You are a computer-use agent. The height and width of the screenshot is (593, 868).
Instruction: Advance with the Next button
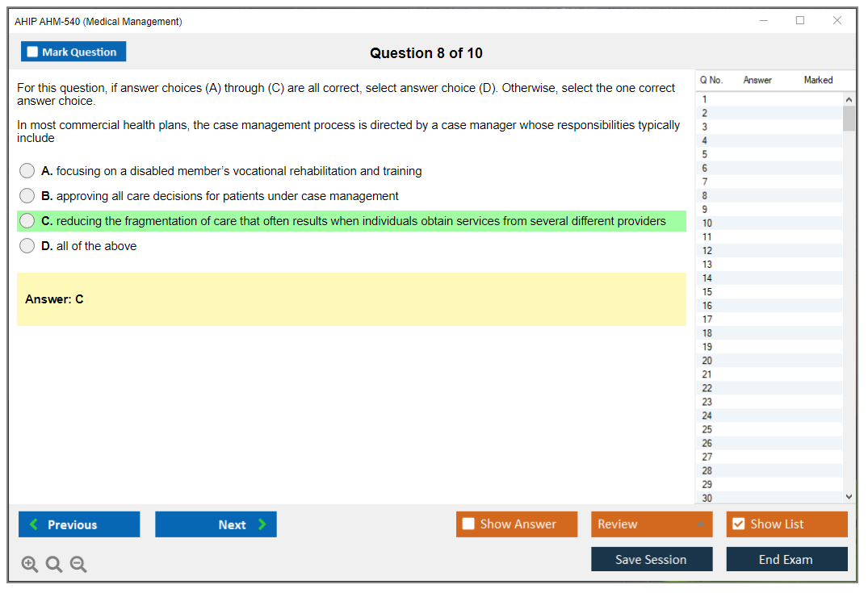[x=216, y=524]
